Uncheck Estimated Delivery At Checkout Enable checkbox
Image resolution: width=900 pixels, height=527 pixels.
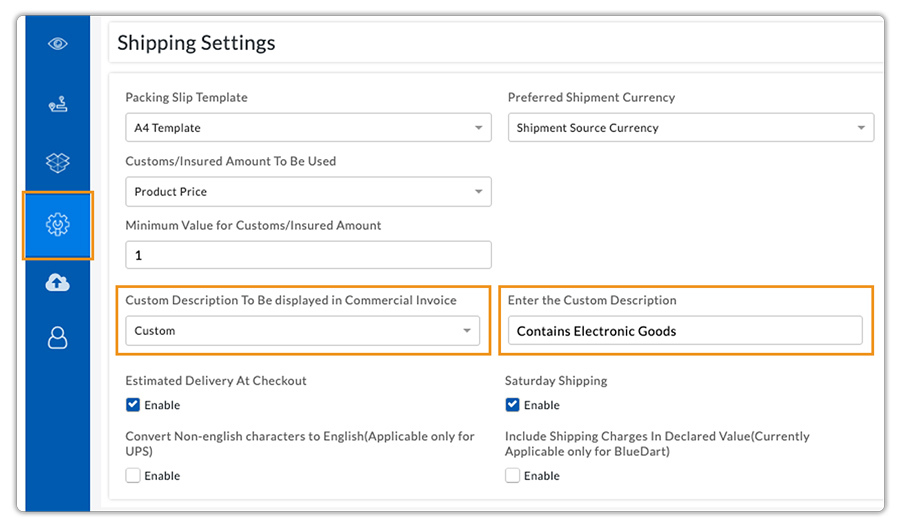(133, 405)
